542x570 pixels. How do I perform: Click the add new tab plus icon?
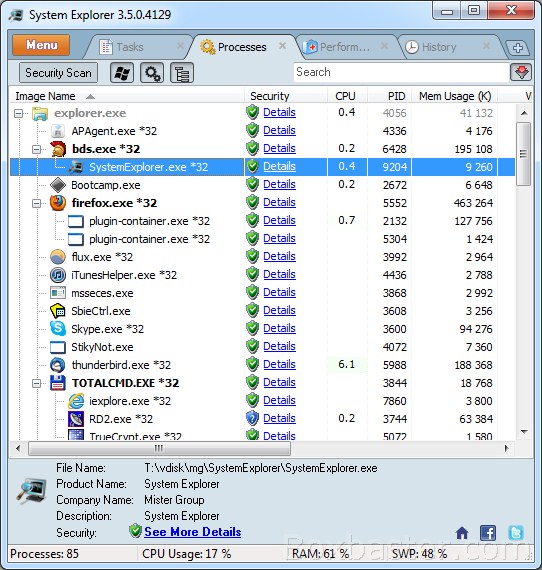point(518,48)
